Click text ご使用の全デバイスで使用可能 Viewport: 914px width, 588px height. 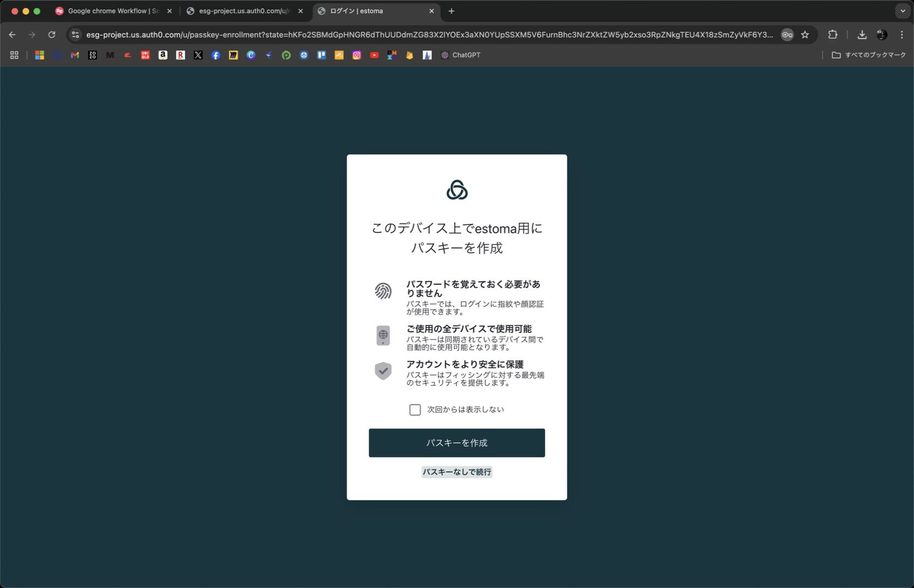469,329
